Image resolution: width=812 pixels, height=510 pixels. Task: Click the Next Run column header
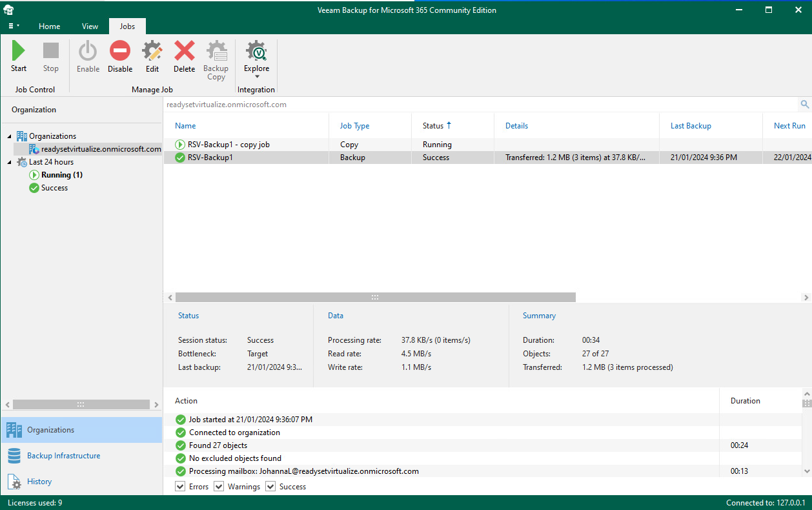coord(789,126)
